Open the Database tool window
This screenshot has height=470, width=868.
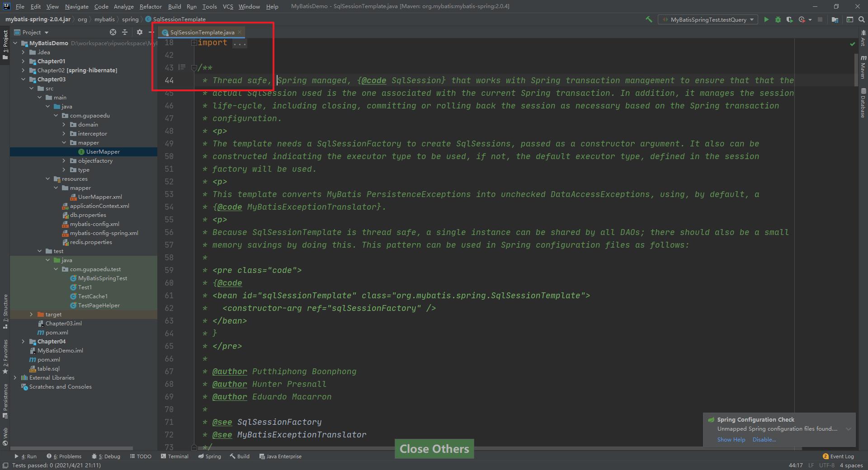coord(863,103)
